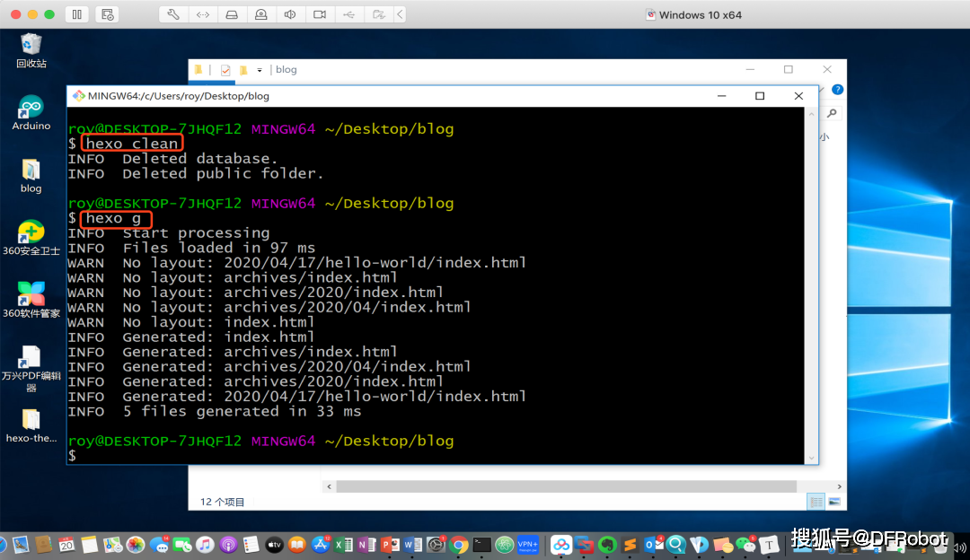The height and width of the screenshot is (560, 970).
Task: Click the terminal scroll up arrow
Action: (811, 114)
